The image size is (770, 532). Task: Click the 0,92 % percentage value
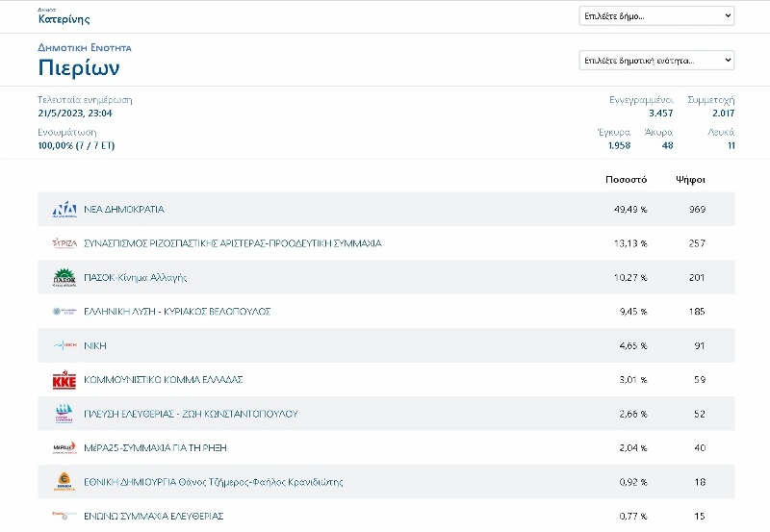point(633,482)
